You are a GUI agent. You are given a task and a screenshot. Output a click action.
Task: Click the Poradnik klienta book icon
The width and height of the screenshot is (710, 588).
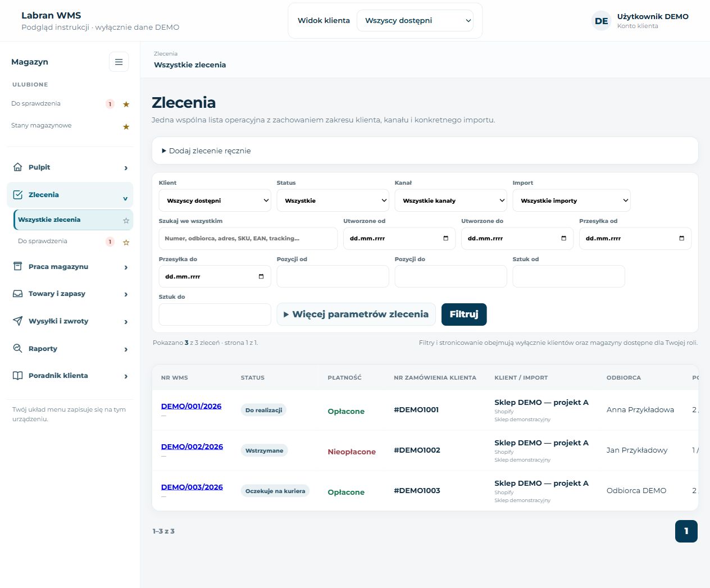point(18,375)
